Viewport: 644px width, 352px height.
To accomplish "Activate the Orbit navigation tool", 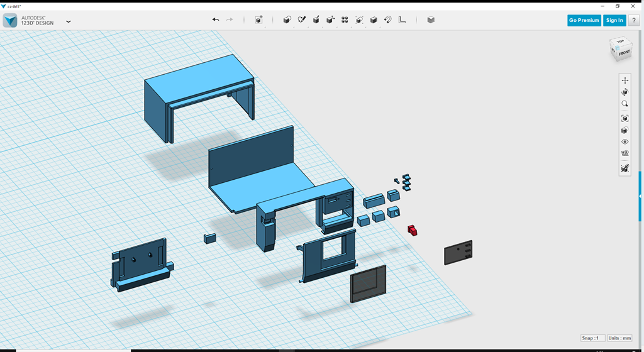I will point(625,92).
